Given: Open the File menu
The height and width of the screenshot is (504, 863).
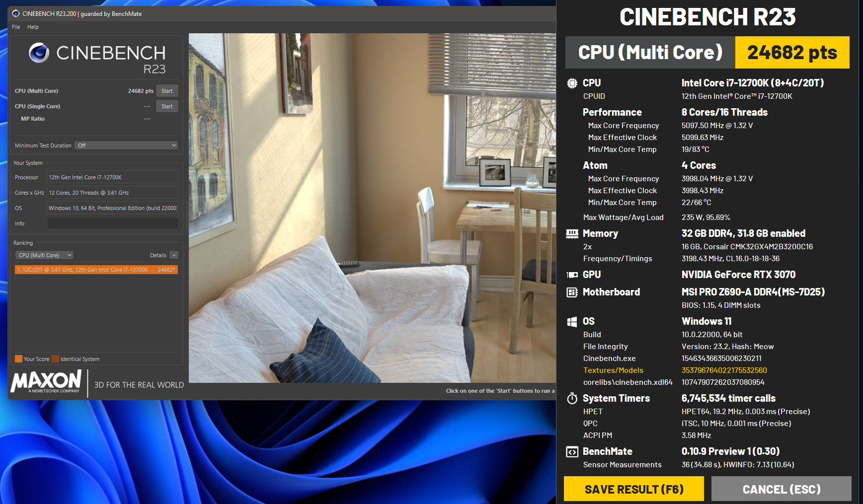Looking at the screenshot, I should pos(16,27).
